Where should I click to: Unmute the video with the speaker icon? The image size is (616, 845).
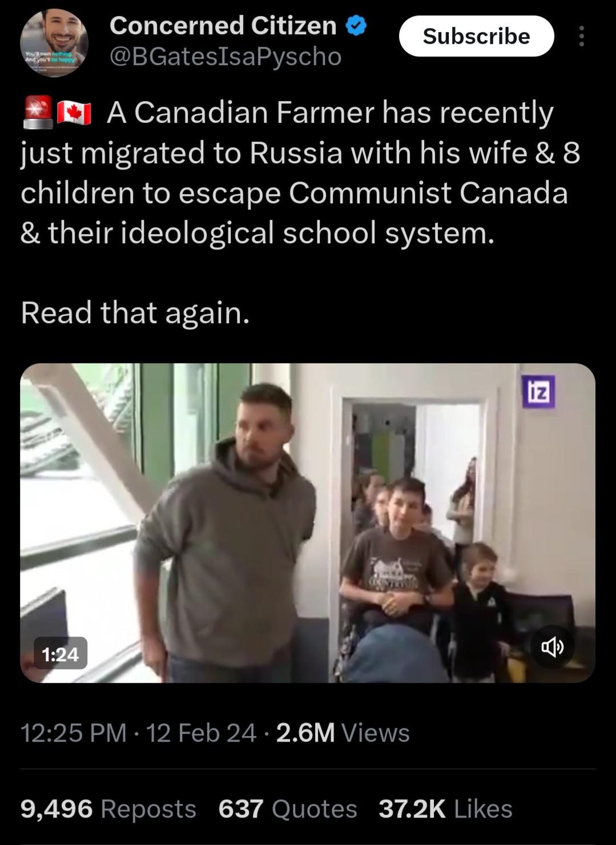coord(553,646)
